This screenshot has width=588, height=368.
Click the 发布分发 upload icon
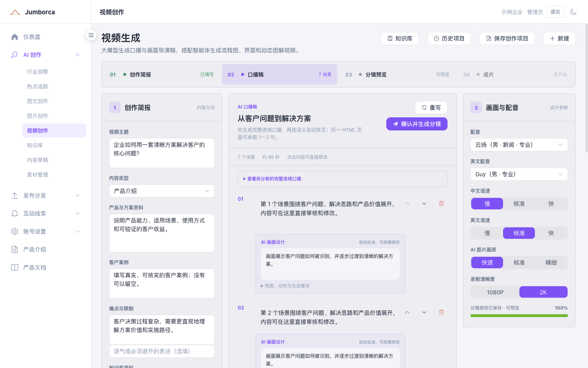[15, 195]
